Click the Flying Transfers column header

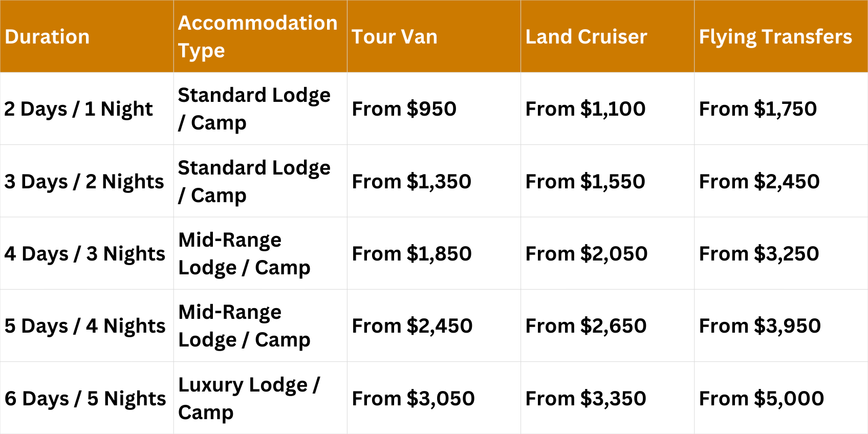coord(775,37)
